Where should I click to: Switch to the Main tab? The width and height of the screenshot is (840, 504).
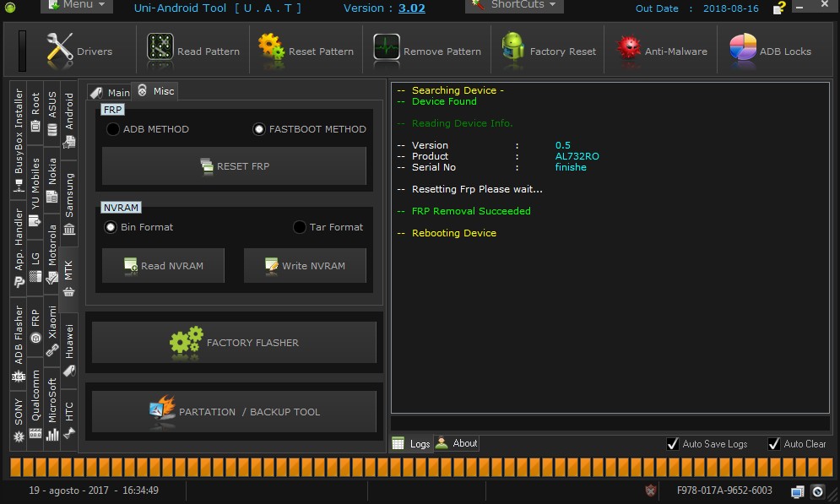110,92
